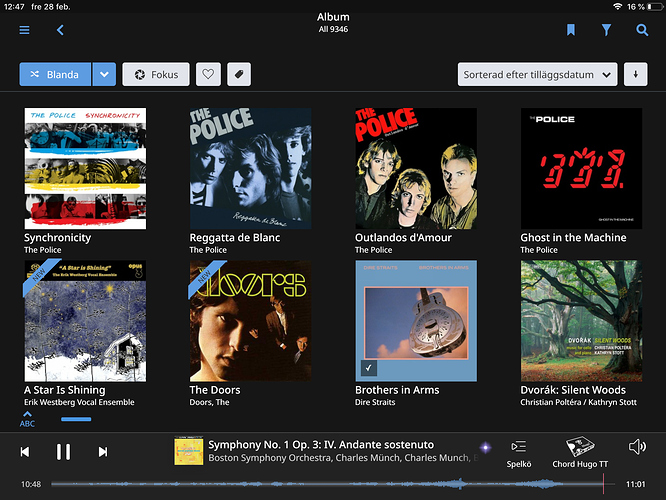
Task: Skip to the next track
Action: [103, 452]
